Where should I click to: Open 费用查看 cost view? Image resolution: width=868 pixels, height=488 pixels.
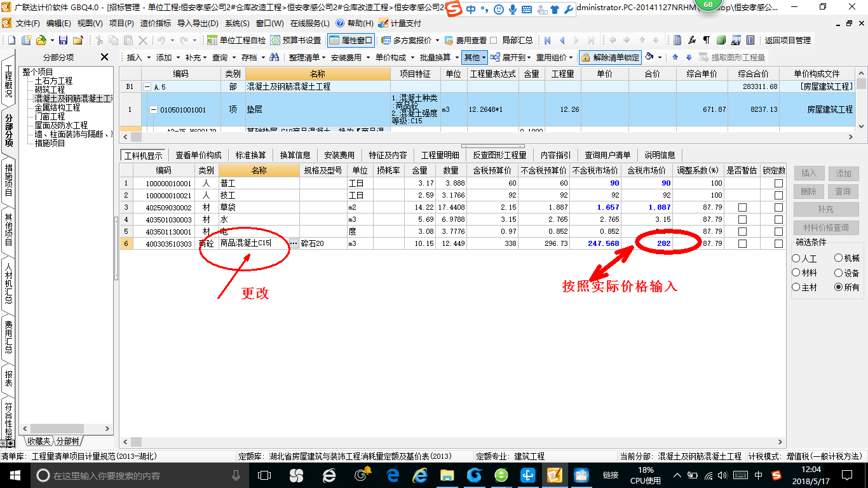point(465,40)
